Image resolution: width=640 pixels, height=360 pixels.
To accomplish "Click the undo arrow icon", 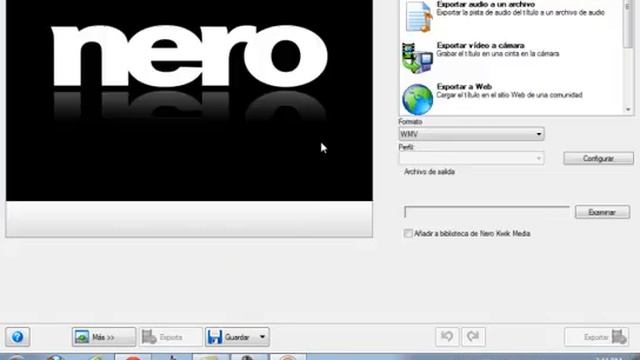I will tap(447, 337).
